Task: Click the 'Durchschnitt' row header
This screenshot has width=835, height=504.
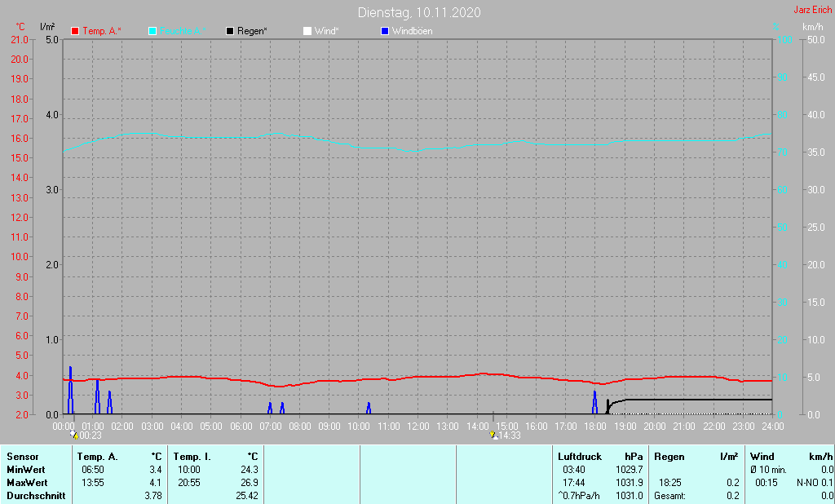Action: (36, 496)
